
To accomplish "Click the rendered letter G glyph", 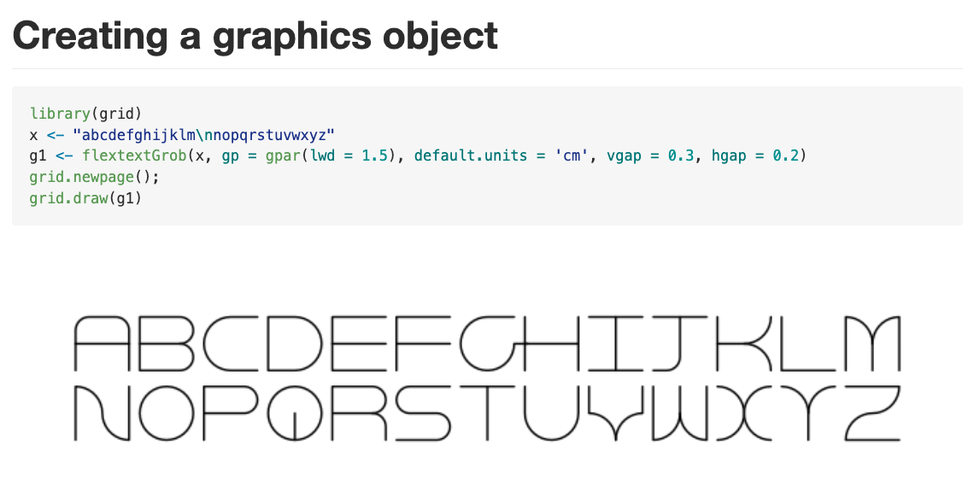I will (488, 343).
